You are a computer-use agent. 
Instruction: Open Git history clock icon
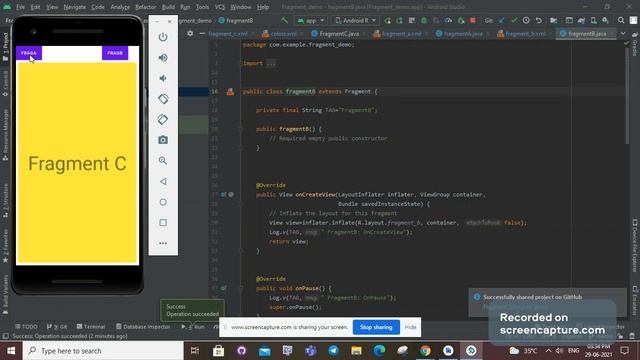point(526,20)
